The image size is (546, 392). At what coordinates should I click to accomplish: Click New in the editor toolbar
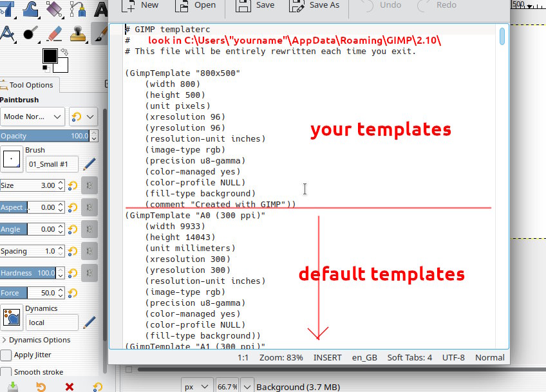click(140, 5)
